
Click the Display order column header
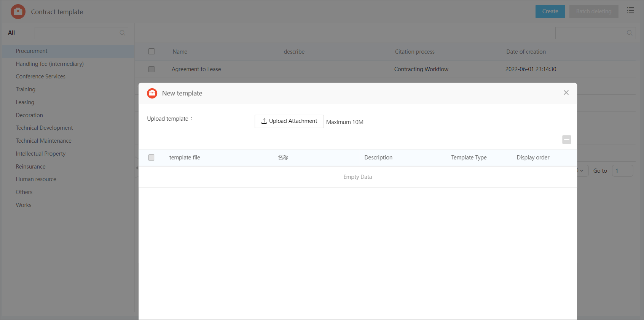(533, 158)
